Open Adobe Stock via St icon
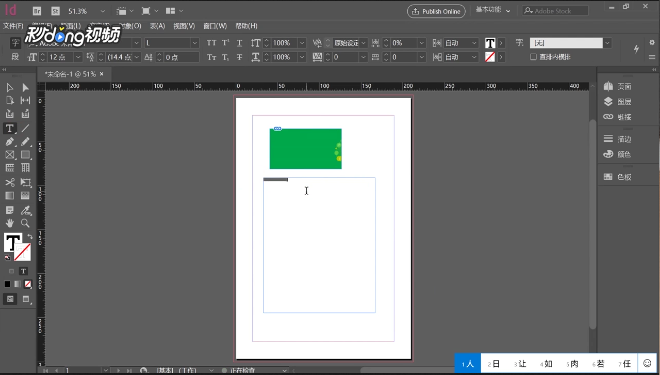660x375 pixels. click(x=55, y=11)
